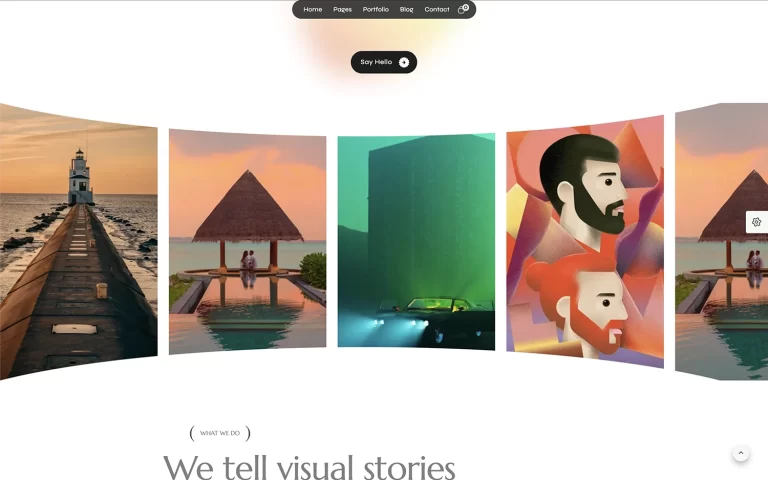Screen dimensions: 768x480
Task: Click the We tell visual stories heading
Action: [x=309, y=467]
